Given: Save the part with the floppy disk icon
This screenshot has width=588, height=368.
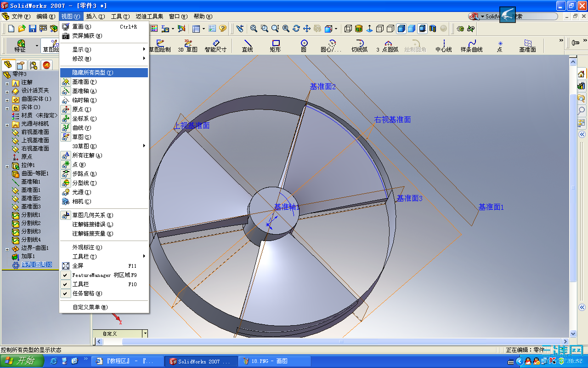Looking at the screenshot, I should 32,29.
